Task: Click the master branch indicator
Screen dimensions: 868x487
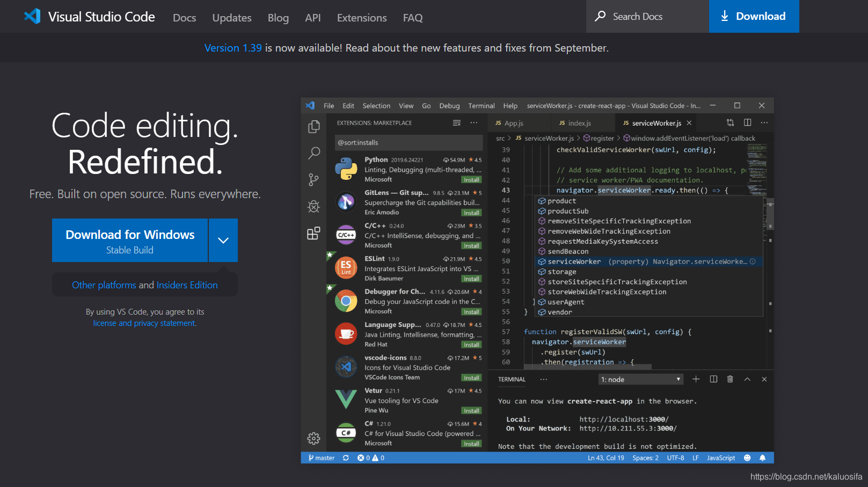Action: coord(322,458)
